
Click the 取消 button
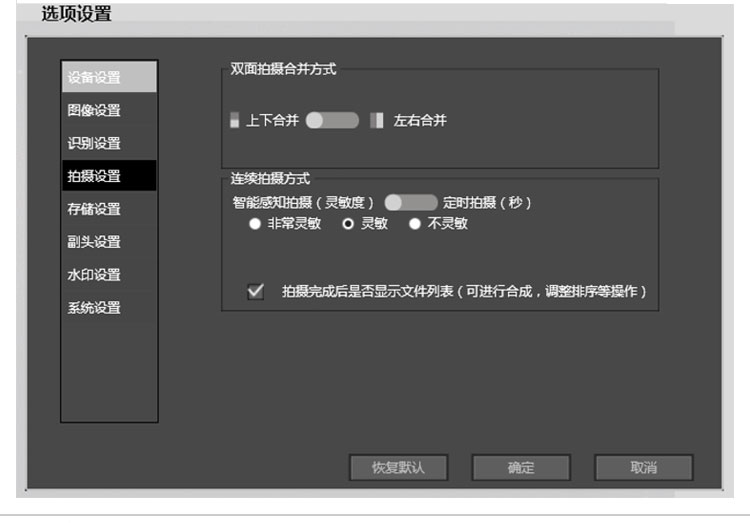[x=643, y=467]
